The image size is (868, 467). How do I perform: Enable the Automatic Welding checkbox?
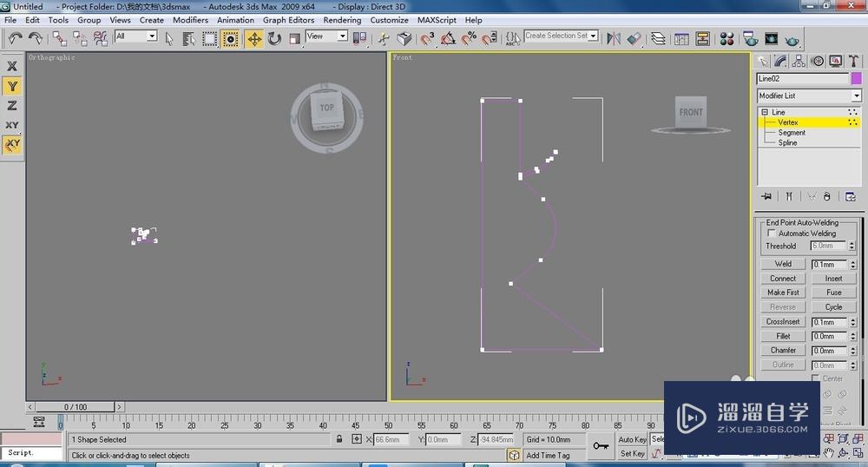coord(771,233)
